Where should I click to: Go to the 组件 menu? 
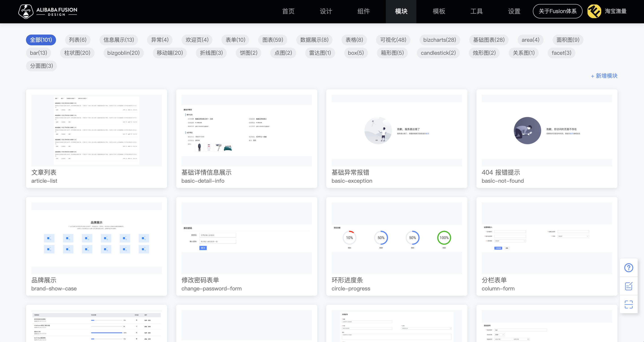[x=363, y=11]
